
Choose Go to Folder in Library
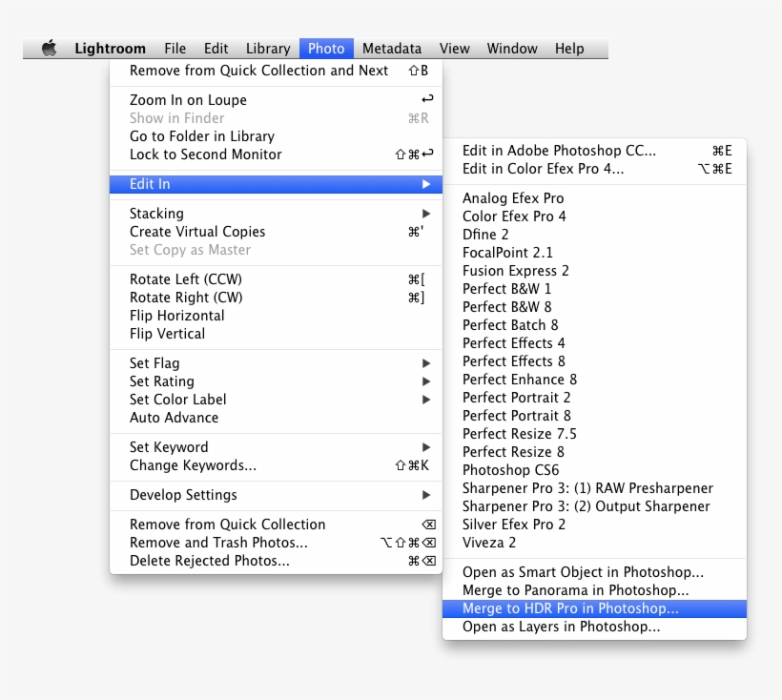[276, 136]
